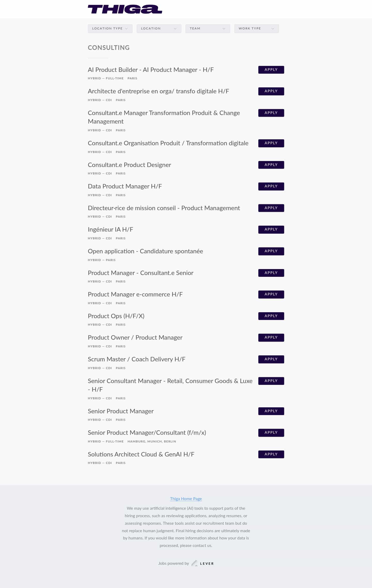This screenshot has height=588, width=372.
Task: Open Directeur·rice de mission conseil listing
Action: coord(164,208)
